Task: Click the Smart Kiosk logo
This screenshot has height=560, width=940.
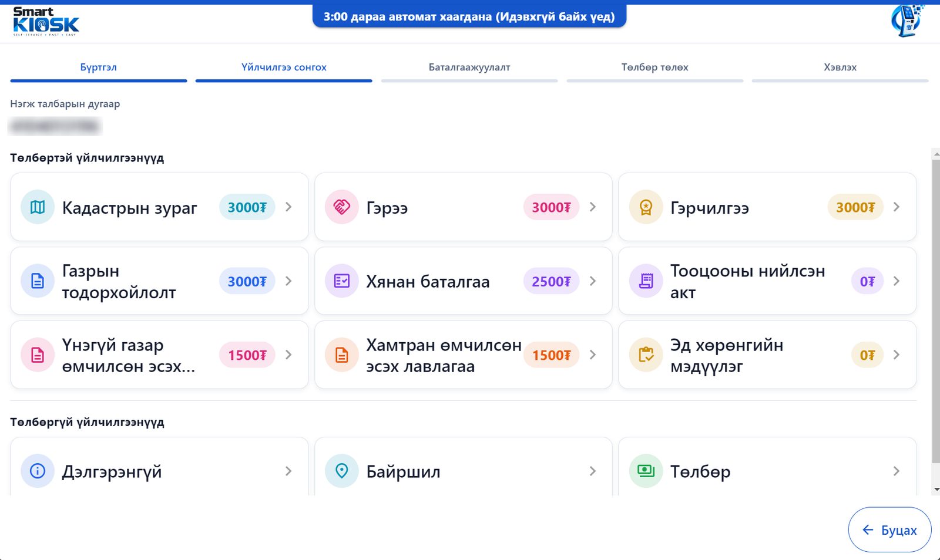Action: (x=46, y=22)
